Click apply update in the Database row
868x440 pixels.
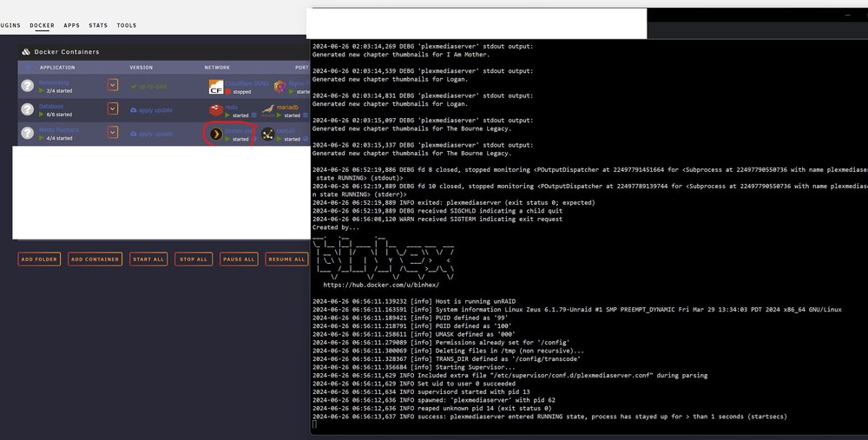pyautogui.click(x=151, y=110)
